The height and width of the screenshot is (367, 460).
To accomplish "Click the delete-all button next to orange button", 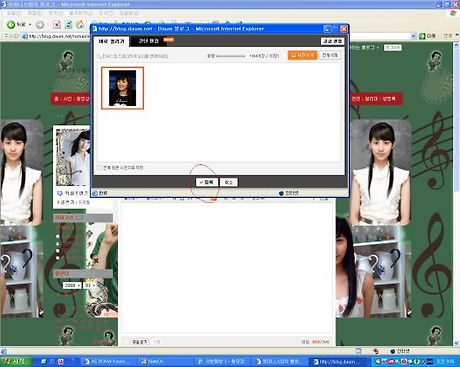I will [x=330, y=55].
